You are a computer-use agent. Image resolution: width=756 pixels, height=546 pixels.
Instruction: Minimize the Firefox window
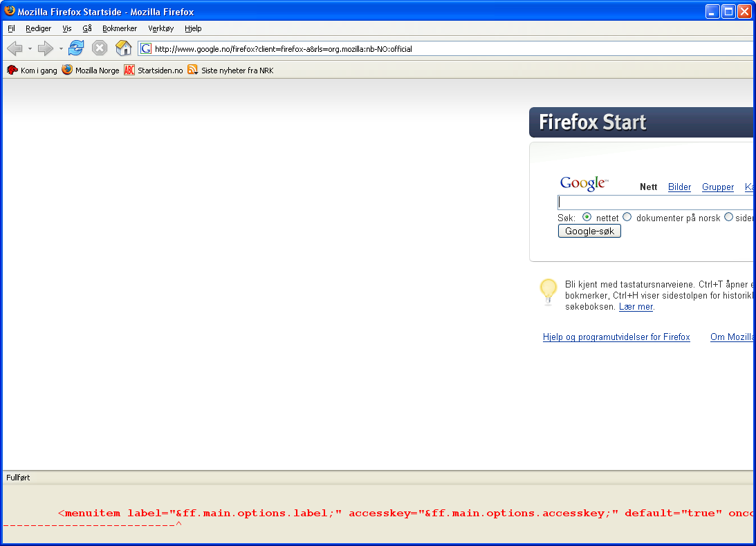pyautogui.click(x=712, y=12)
